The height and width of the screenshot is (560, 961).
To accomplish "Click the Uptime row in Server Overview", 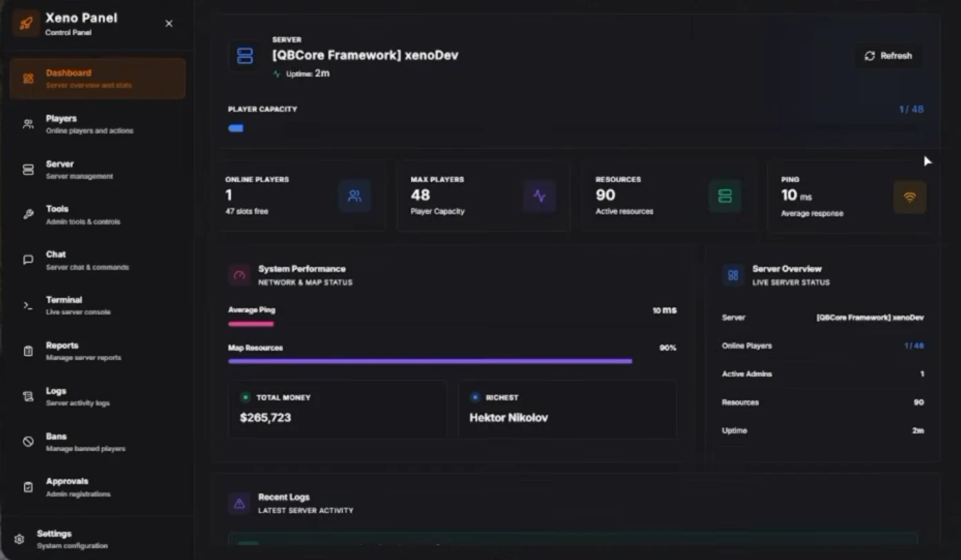I will 823,430.
